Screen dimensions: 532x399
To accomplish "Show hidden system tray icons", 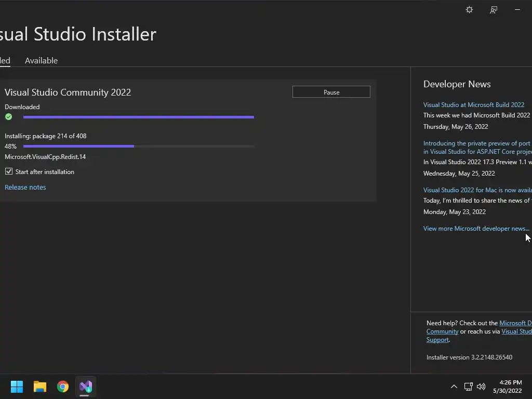I will coord(454,387).
